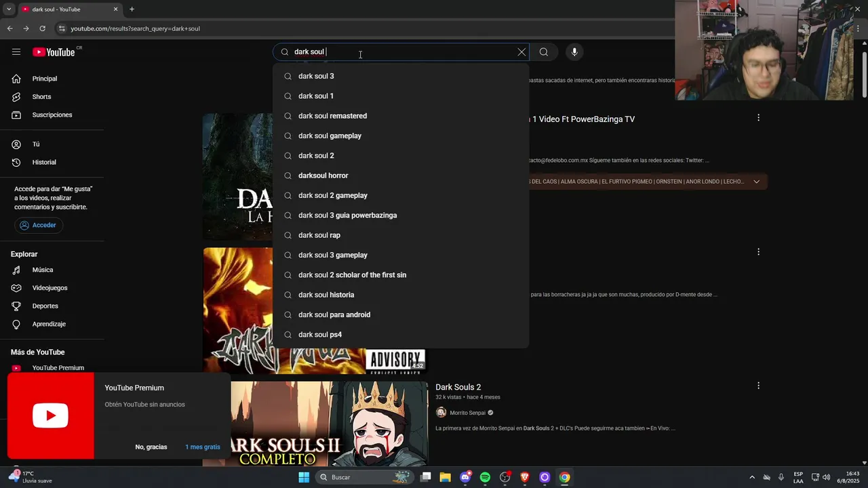Close the dark soul - YouTube tab

point(115,9)
